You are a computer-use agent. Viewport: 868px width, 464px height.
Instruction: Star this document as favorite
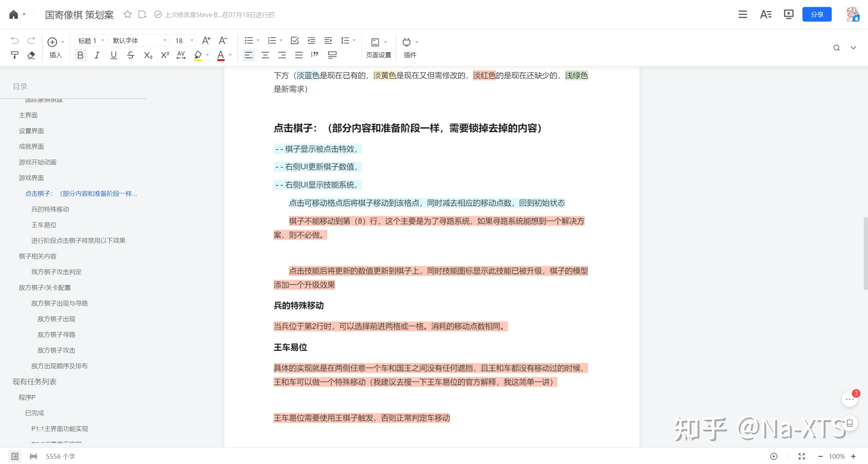(x=128, y=14)
